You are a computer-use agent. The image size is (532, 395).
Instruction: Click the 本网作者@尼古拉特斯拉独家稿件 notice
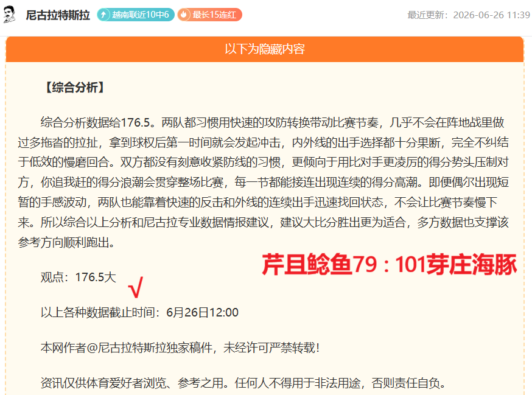[x=180, y=348]
